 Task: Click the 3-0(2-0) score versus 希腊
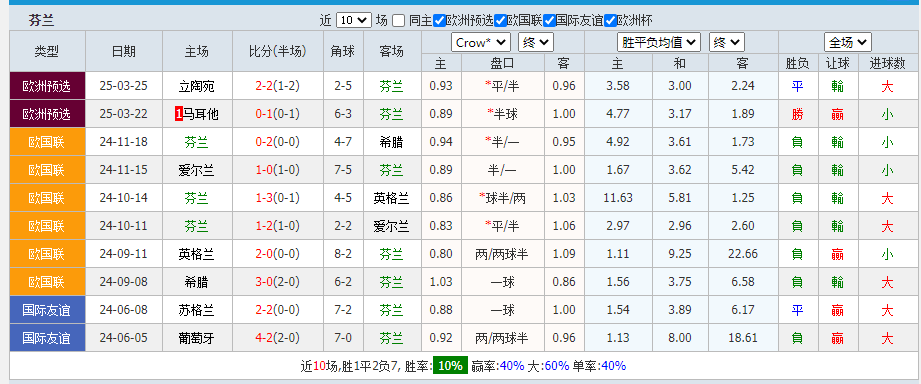pyautogui.click(x=277, y=282)
